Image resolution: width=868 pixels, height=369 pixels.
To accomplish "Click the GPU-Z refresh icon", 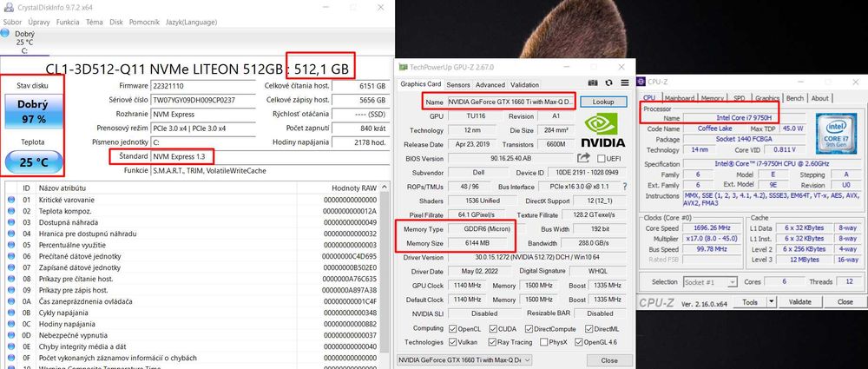I will [x=609, y=82].
